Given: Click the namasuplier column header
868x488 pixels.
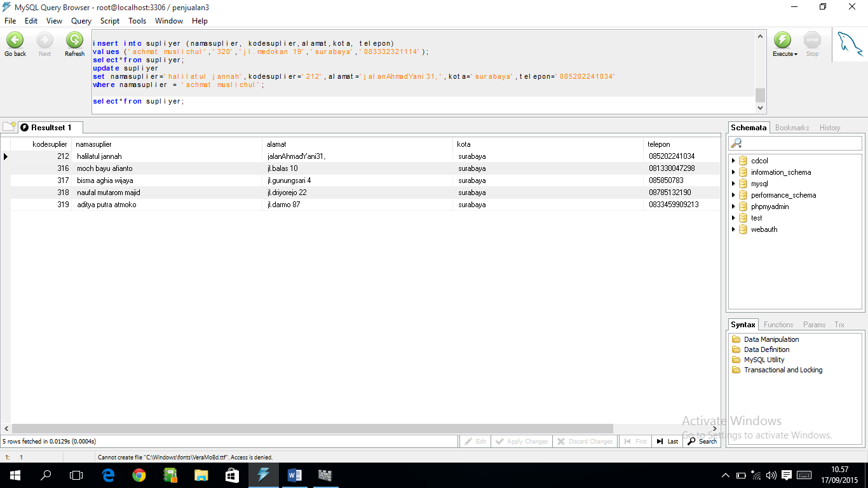Looking at the screenshot, I should [166, 144].
